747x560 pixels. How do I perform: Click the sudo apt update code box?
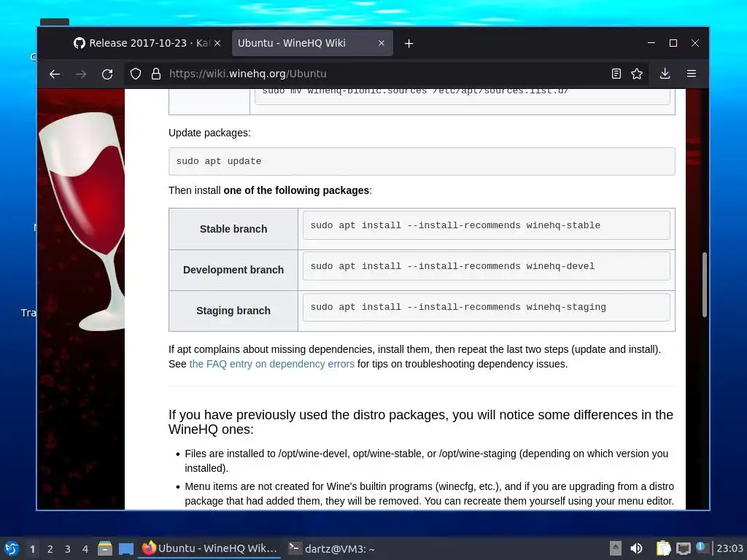tap(422, 161)
